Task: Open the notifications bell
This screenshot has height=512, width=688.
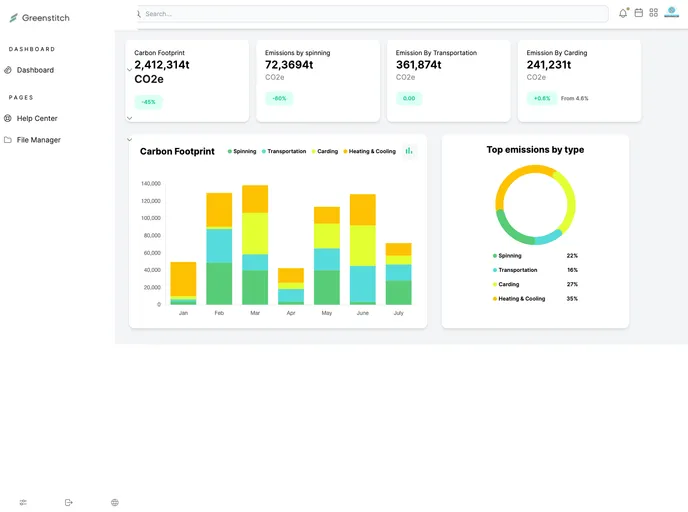Action: pyautogui.click(x=623, y=13)
